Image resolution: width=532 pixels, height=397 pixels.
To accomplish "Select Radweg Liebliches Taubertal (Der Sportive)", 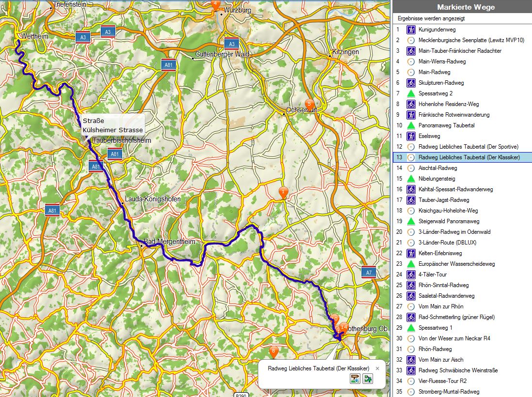I will (x=468, y=147).
